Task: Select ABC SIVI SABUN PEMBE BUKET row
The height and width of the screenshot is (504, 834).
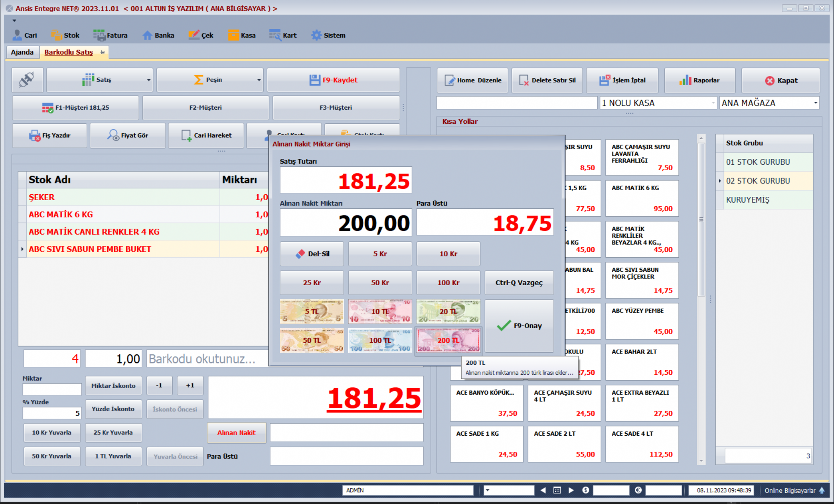Action: (144, 249)
